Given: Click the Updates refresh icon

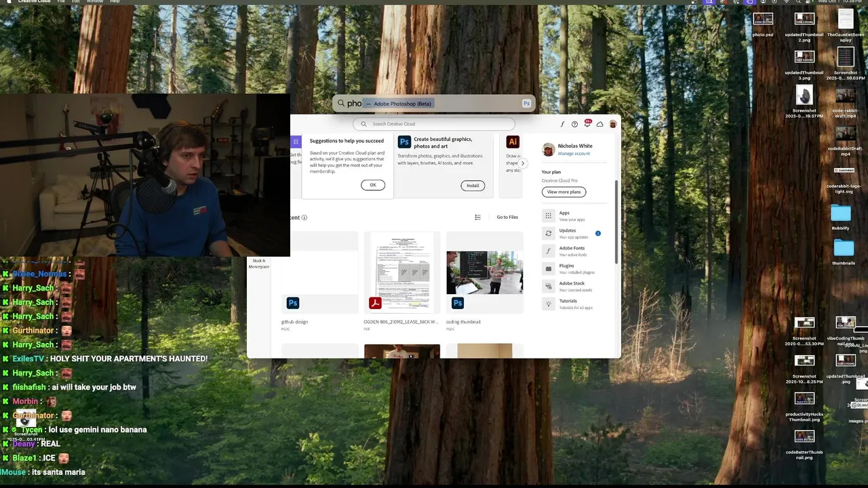Looking at the screenshot, I should [549, 233].
